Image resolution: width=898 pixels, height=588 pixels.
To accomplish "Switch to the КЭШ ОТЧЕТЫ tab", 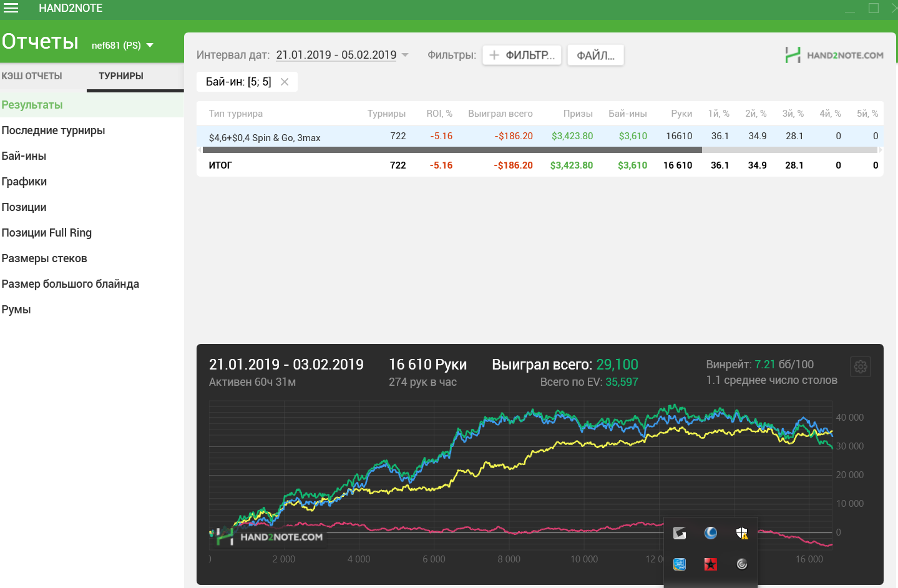I will 32,76.
